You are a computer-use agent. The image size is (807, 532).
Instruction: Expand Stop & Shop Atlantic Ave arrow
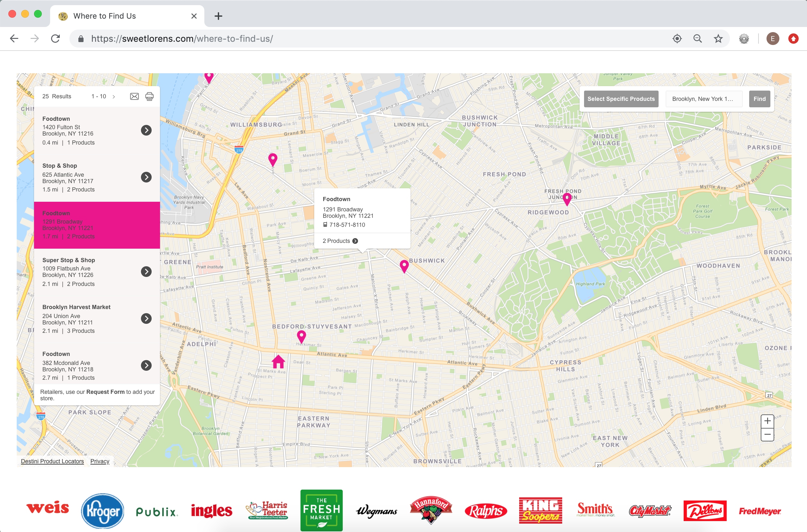click(146, 177)
